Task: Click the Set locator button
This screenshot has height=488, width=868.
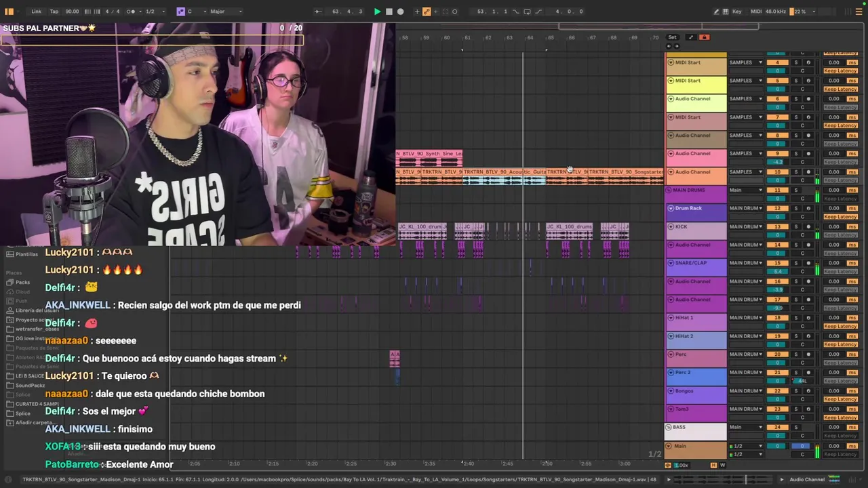Action: click(672, 37)
